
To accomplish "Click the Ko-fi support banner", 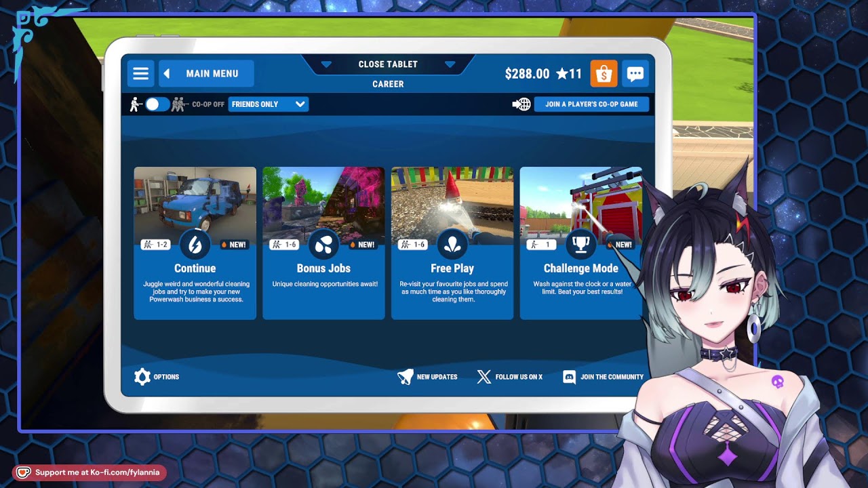I will tap(89, 472).
